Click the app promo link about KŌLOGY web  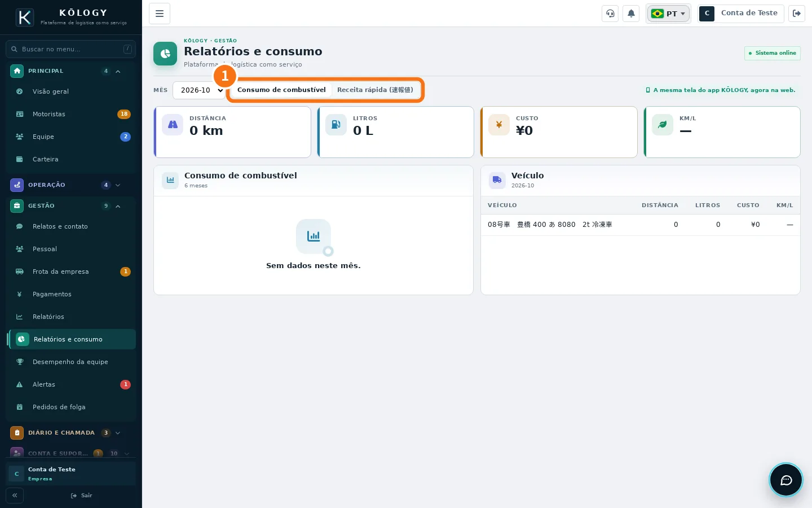[721, 90]
